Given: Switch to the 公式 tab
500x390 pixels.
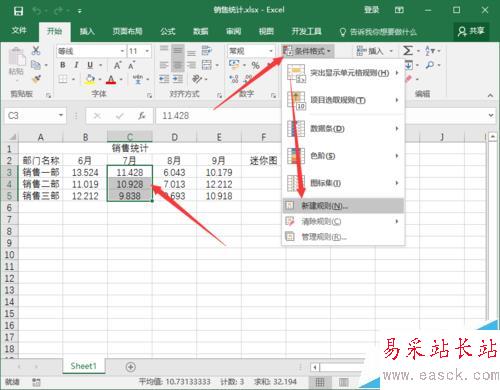Looking at the screenshot, I should pos(168,32).
